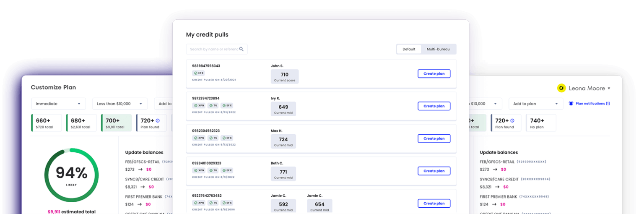Screen dimensions: 644x214
Task: Click the EFX bureau badge in Beth C.'s row
Action: (227, 170)
